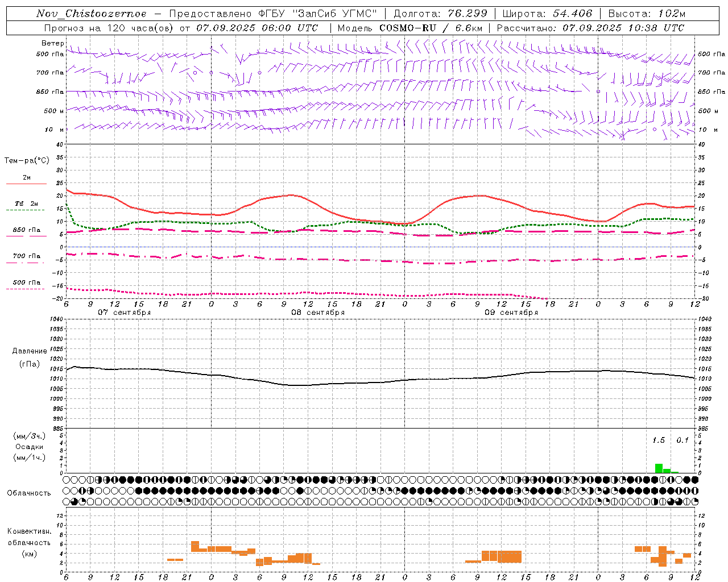Click the model name "COSMO-RU / 6.6км"
Viewport: 728px width, 582px height.
(x=430, y=28)
